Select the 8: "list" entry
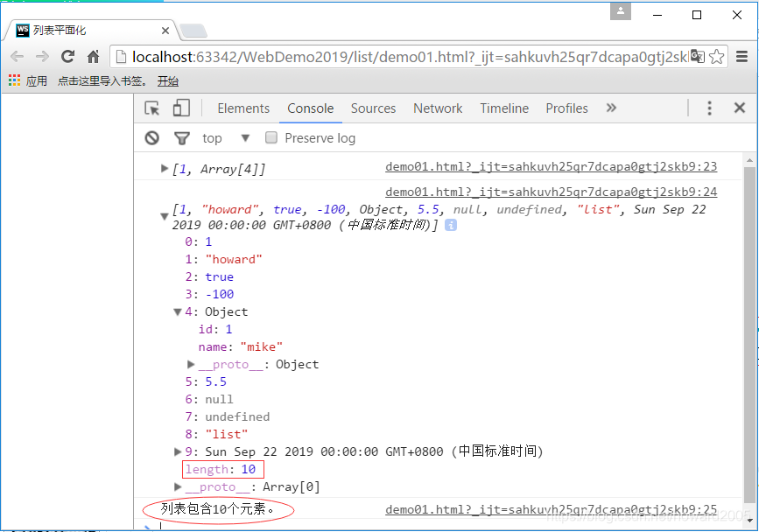This screenshot has width=759, height=532. (x=216, y=434)
